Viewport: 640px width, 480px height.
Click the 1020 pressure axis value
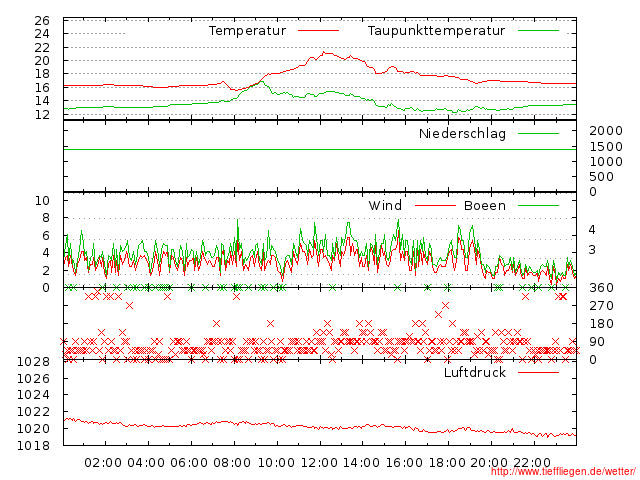click(x=33, y=429)
